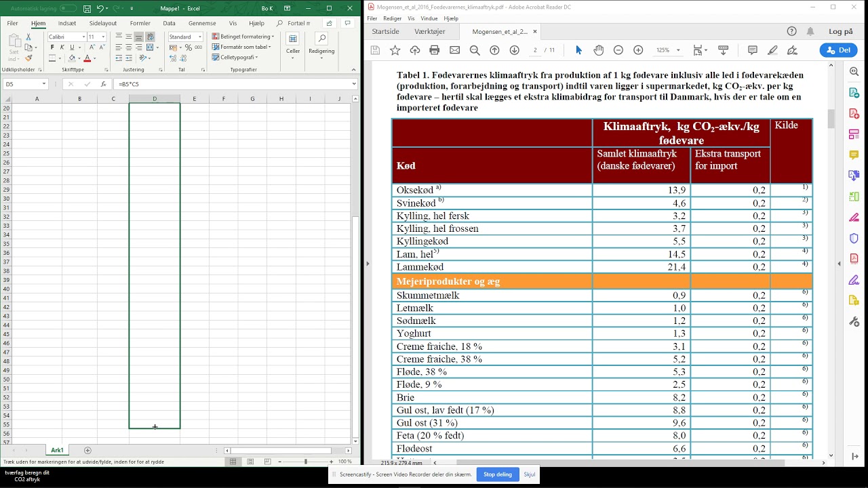
Task: Switch to the Startside tab in Acrobat
Action: coord(385,31)
